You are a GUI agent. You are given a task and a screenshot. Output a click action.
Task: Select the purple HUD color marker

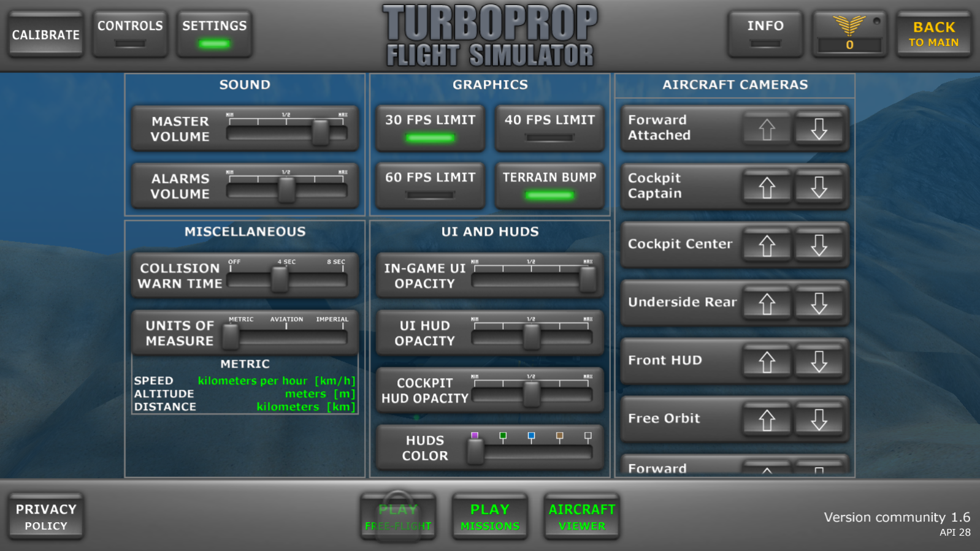[475, 436]
